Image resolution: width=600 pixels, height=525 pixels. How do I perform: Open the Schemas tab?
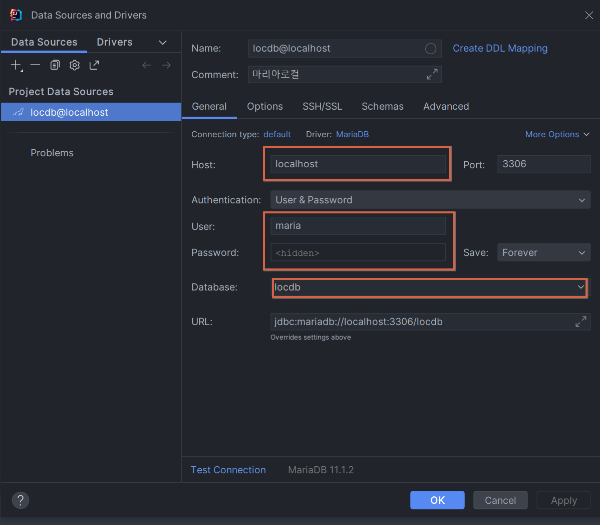tap(382, 106)
